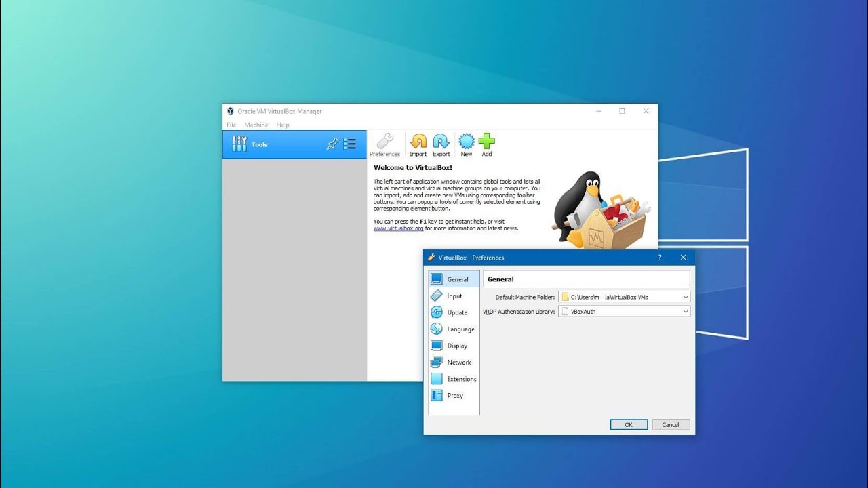Click the General heading field in Preferences
Viewport: 868px width, 488px height.
point(587,279)
